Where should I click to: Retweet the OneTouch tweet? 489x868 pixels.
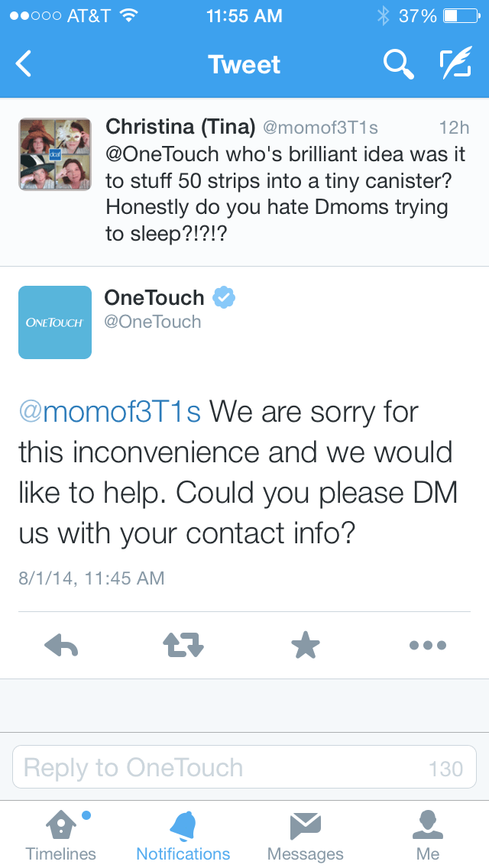pyautogui.click(x=183, y=646)
